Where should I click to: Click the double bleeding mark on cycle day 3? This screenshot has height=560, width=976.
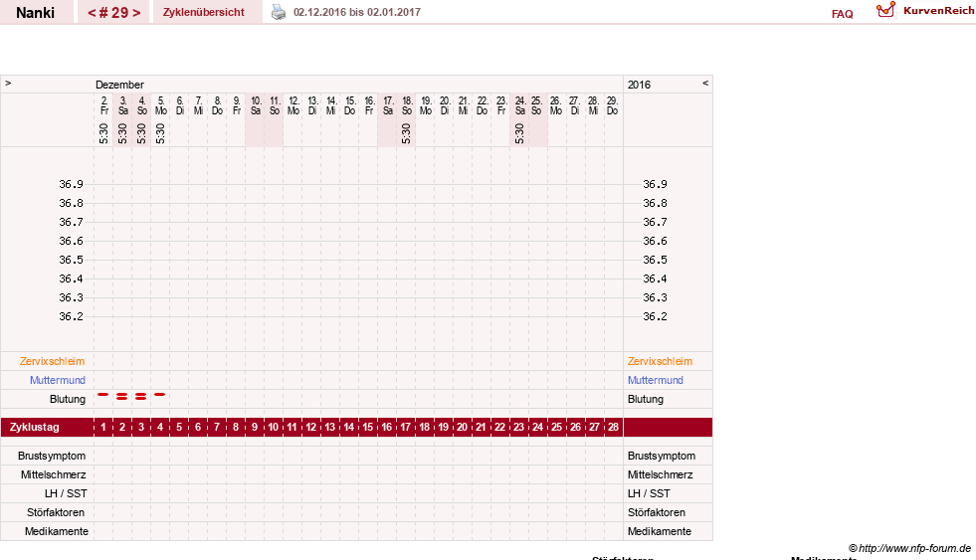141,396
